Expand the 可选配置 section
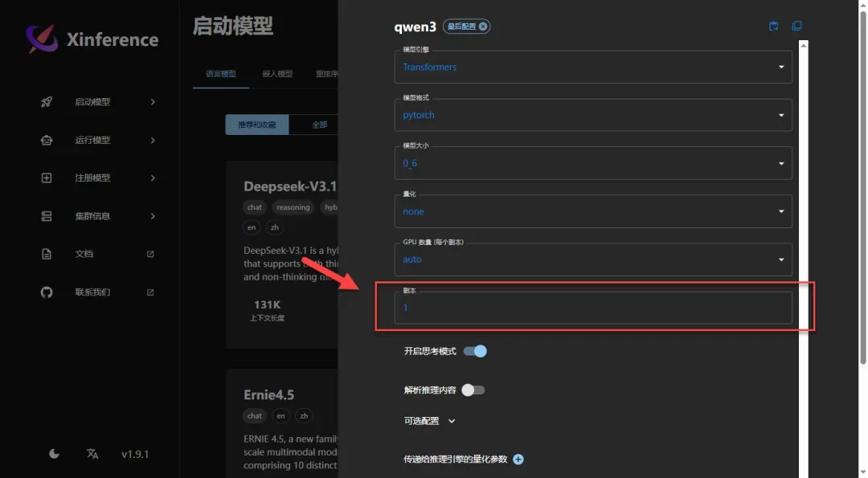Image resolution: width=868 pixels, height=478 pixels. [429, 421]
